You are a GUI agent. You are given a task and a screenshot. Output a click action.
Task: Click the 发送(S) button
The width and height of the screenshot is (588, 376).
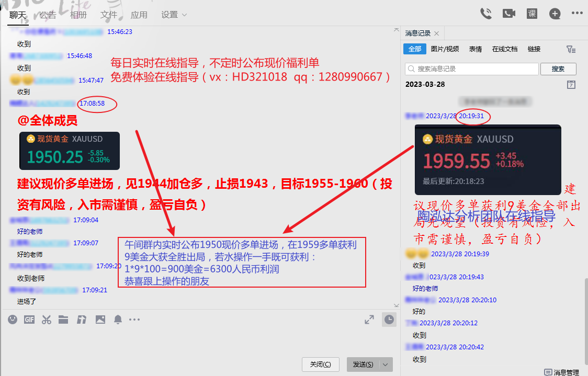363,364
